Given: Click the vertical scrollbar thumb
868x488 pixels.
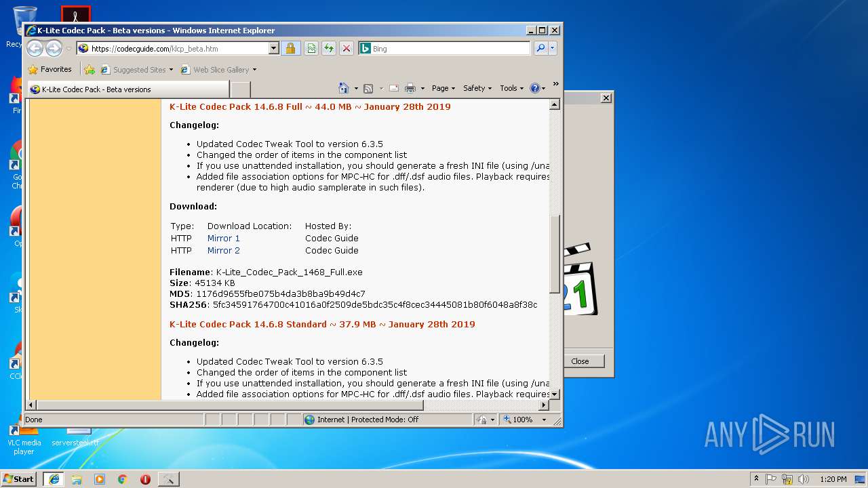Looking at the screenshot, I should [554, 254].
